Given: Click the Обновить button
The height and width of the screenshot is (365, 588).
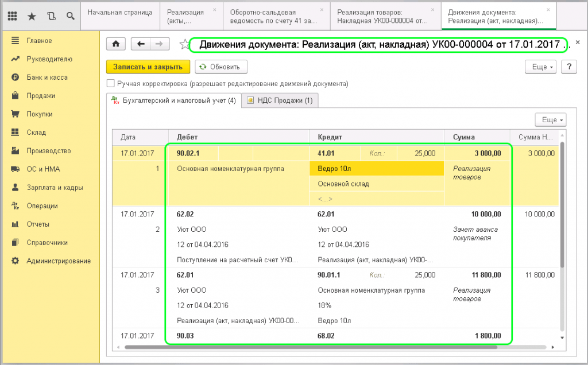Looking at the screenshot, I should [221, 67].
